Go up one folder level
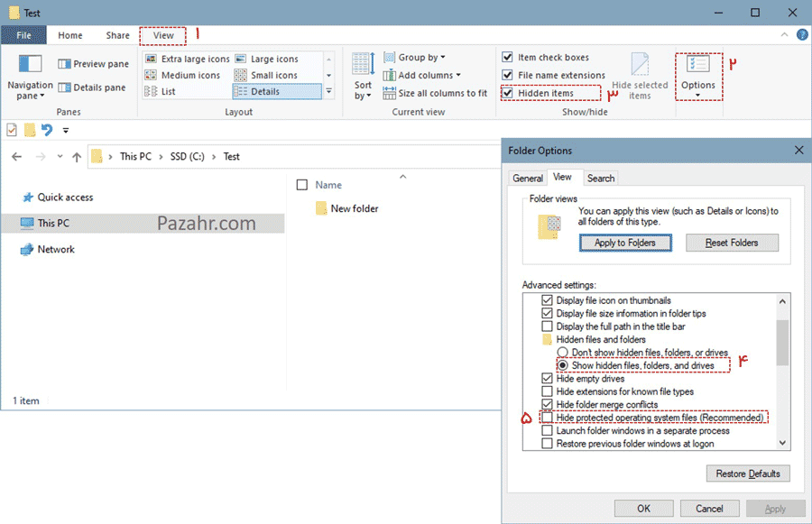Viewport: 812px width, 524px height. (x=77, y=157)
